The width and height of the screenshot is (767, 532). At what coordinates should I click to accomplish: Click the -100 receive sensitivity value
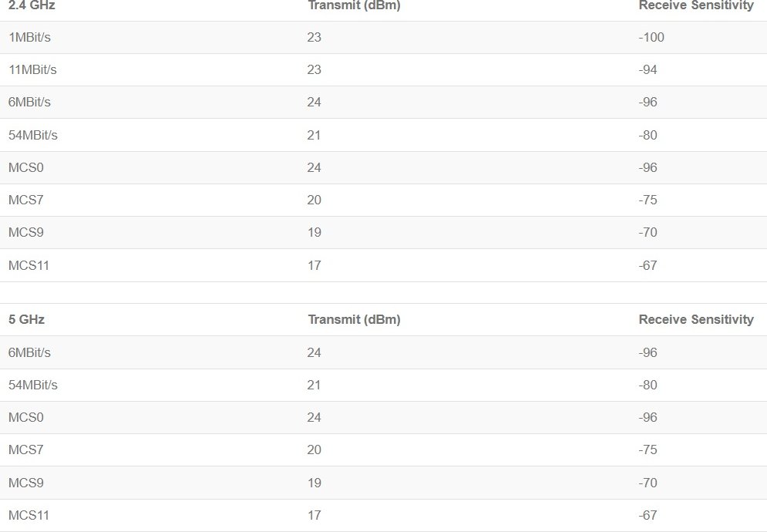point(651,37)
